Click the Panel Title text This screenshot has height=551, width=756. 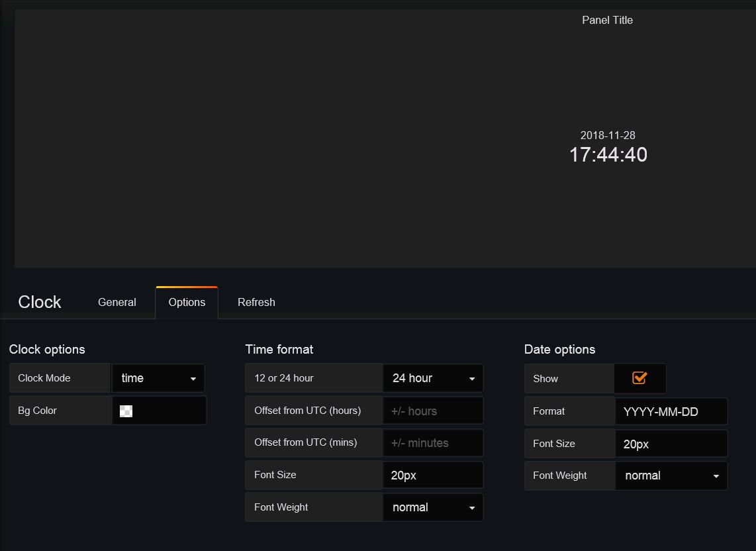click(x=607, y=20)
